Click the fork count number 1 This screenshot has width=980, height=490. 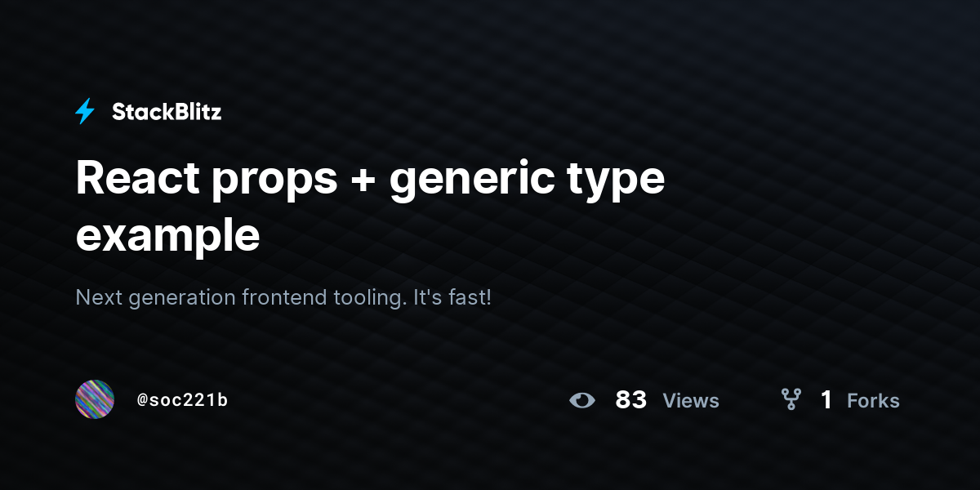(x=826, y=400)
